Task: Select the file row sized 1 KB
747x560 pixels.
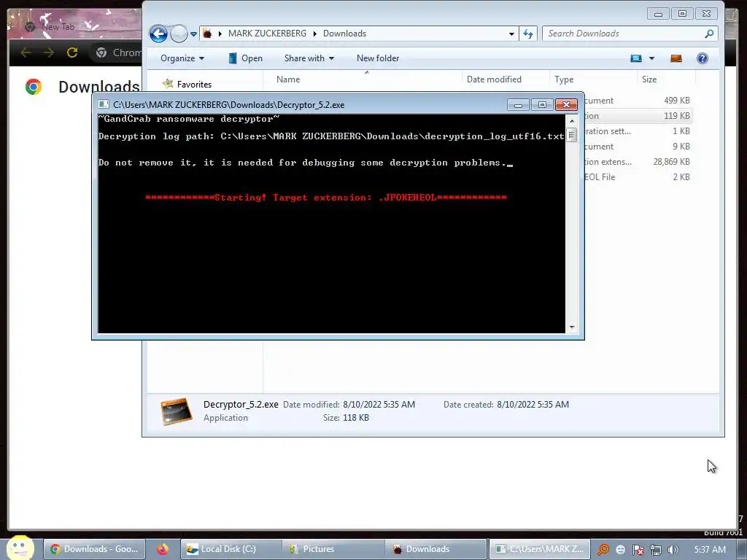Action: (x=638, y=131)
